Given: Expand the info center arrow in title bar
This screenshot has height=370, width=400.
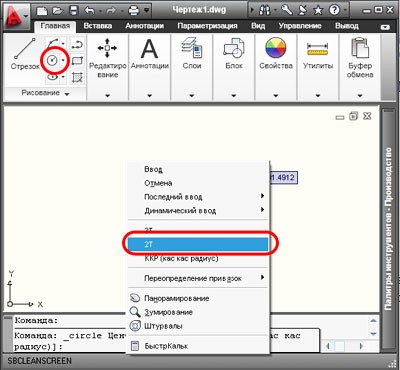Looking at the screenshot, I should [252, 11].
